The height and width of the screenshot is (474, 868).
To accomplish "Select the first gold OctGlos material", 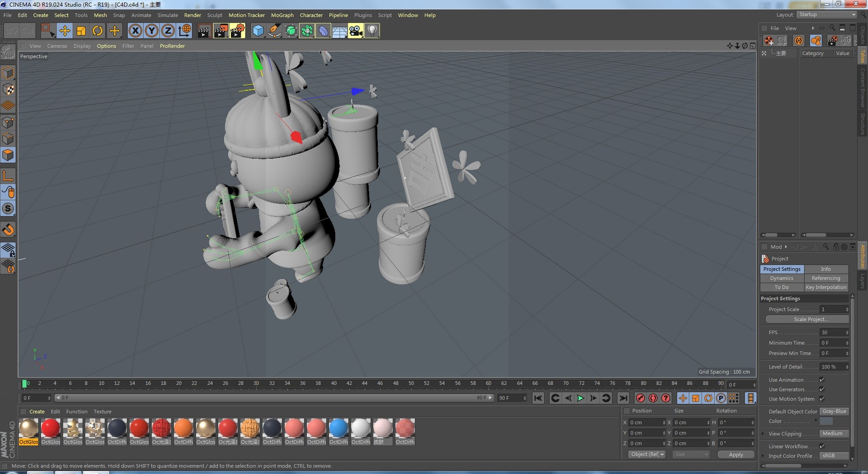I will (x=28, y=432).
